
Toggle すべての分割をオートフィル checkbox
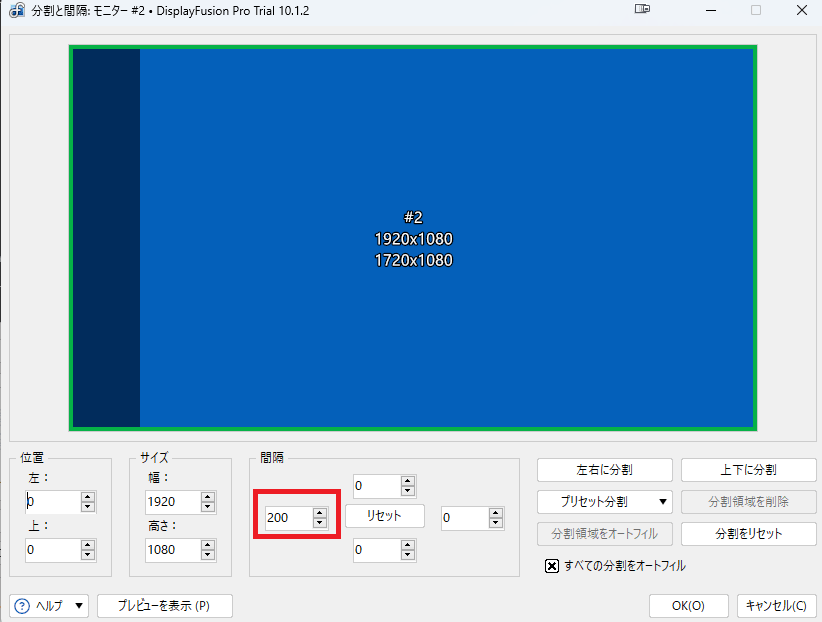(x=551, y=566)
